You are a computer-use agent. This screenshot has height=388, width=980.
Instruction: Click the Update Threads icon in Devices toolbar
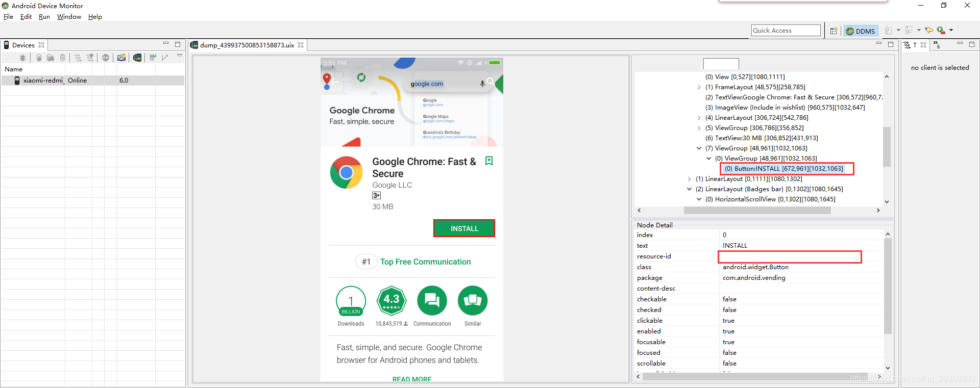click(78, 58)
